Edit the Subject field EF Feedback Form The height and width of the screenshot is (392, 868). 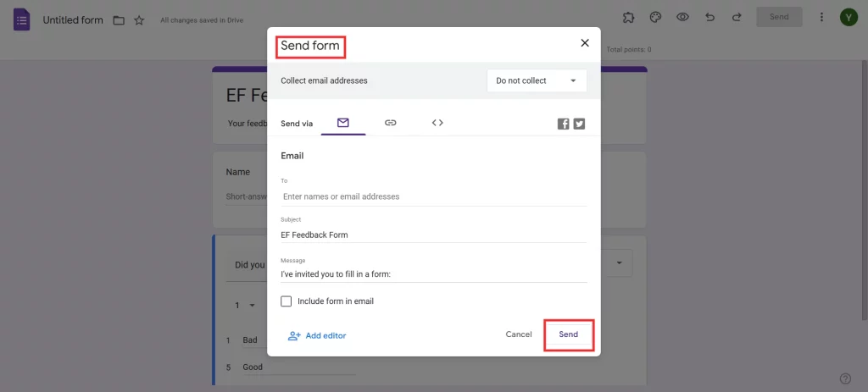(433, 235)
